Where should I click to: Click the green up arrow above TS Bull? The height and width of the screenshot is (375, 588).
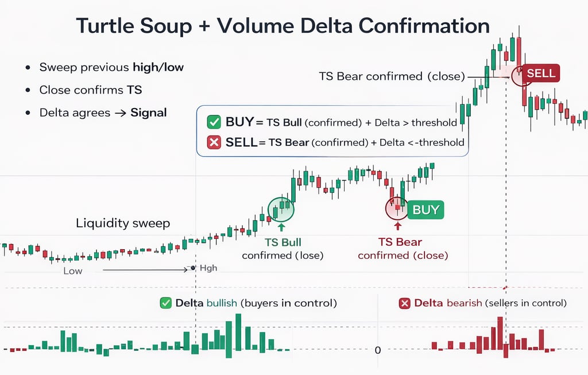point(281,228)
